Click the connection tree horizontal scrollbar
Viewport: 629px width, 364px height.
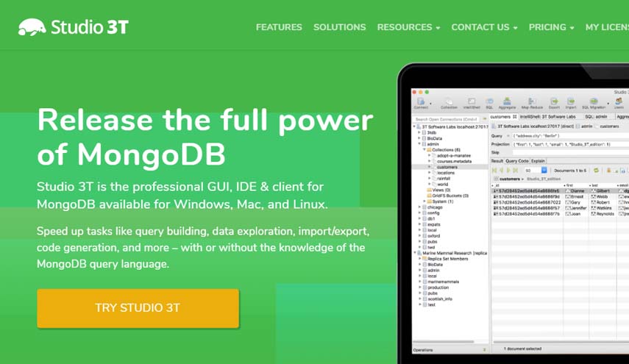point(444,342)
